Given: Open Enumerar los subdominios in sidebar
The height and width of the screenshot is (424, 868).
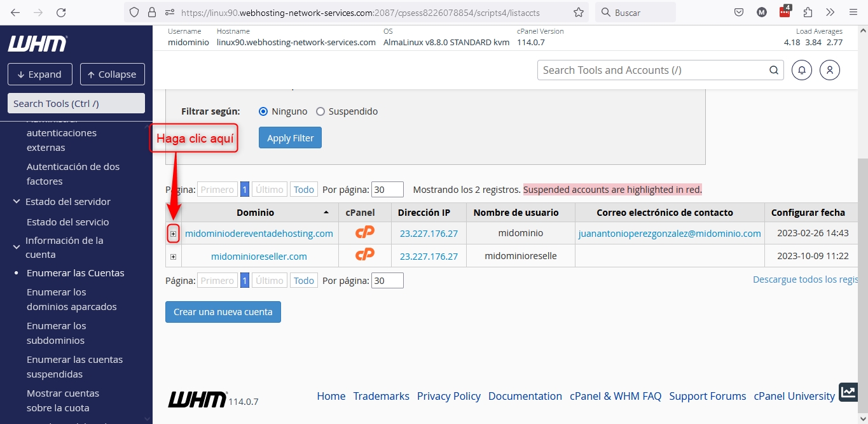Looking at the screenshot, I should [56, 333].
